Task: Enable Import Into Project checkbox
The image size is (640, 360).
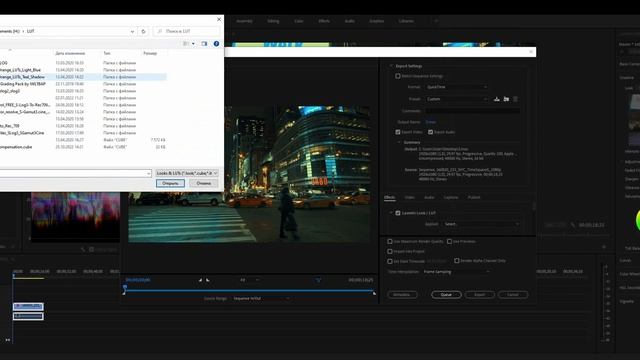Action: point(390,251)
